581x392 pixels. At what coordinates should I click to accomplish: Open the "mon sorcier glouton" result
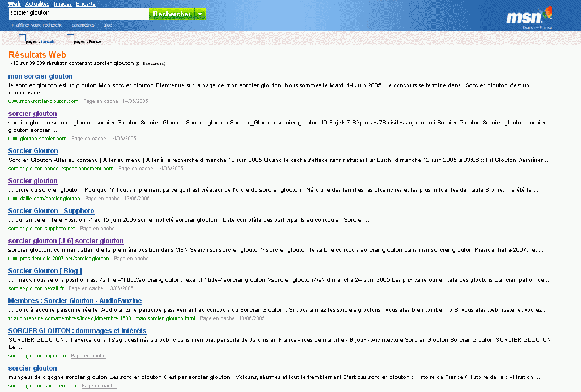[40, 76]
